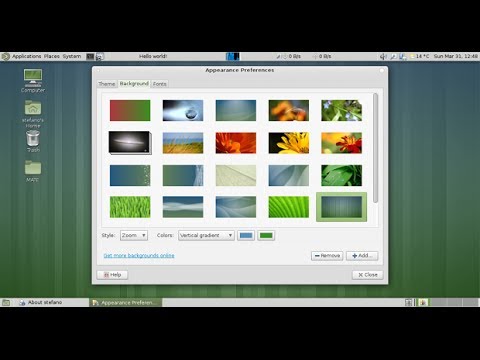Select the small blue flowers wallpaper
This screenshot has width=480, height=360.
(341, 110)
